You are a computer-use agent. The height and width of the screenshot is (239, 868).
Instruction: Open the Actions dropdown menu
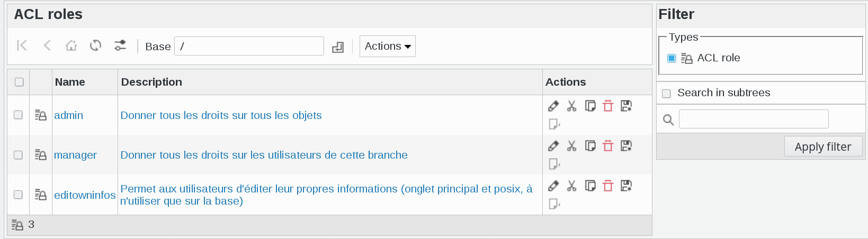(x=388, y=46)
